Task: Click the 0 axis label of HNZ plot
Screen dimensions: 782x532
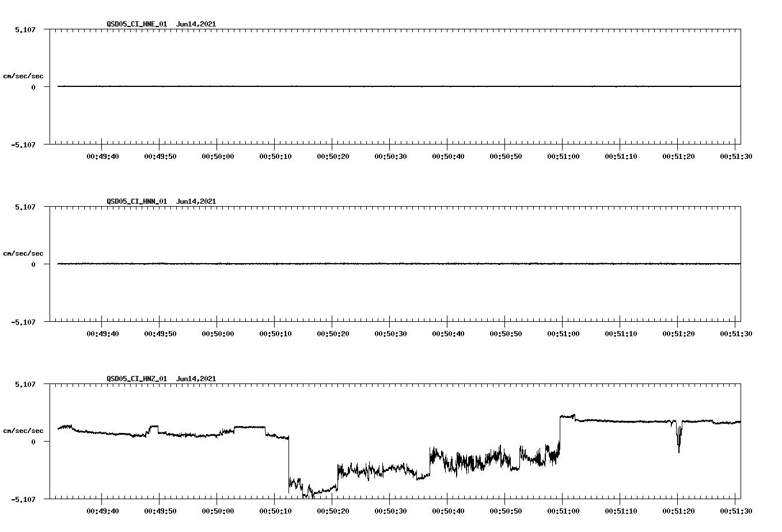Action: point(33,442)
